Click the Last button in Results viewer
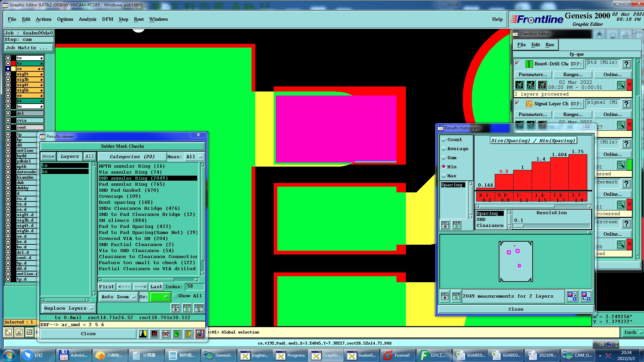This screenshot has height=362, width=644. 156,287
